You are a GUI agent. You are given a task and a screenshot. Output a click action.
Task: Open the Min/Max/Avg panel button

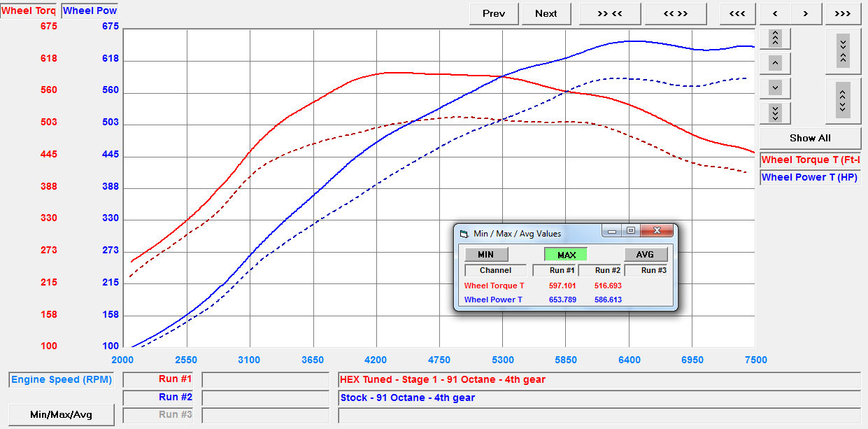click(61, 414)
